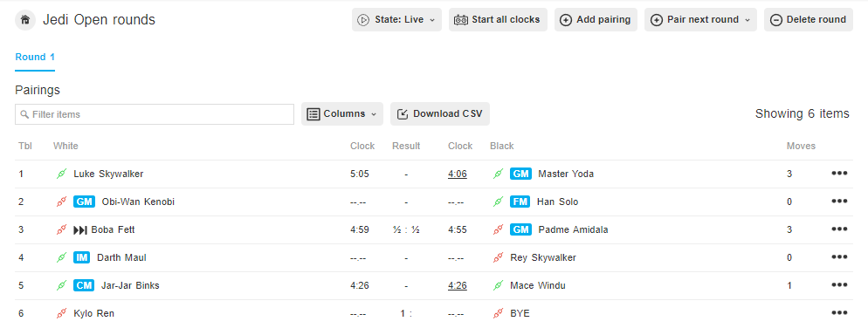Click the Black column header

[501, 146]
